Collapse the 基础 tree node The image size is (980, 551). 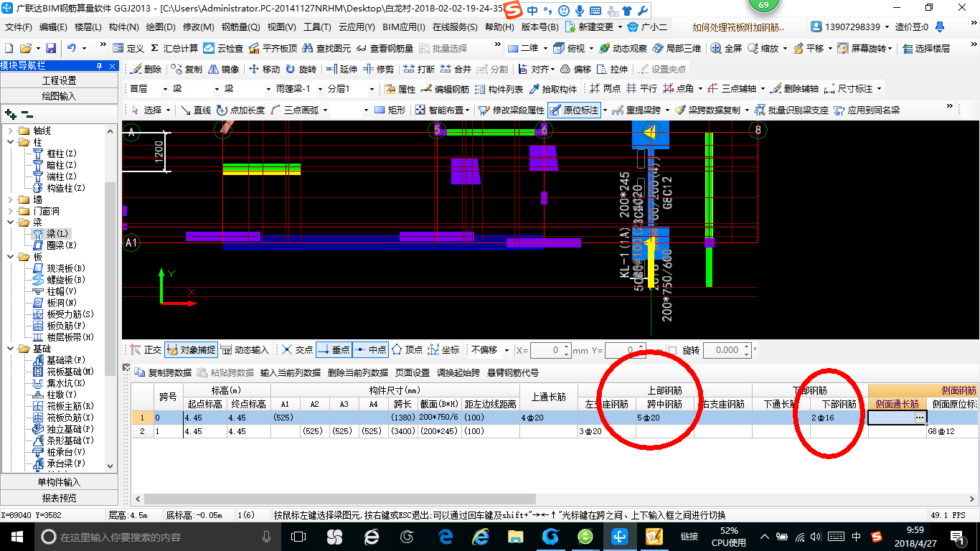(11, 349)
